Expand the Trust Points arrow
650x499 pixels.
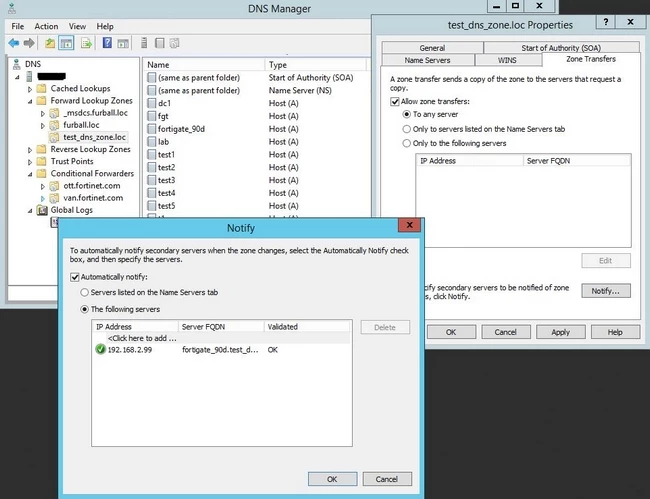tap(30, 162)
